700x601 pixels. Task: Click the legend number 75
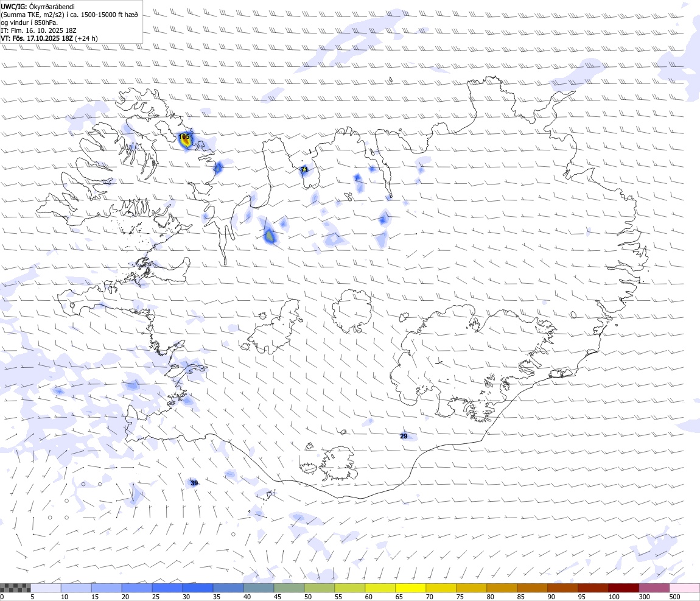pos(460,597)
